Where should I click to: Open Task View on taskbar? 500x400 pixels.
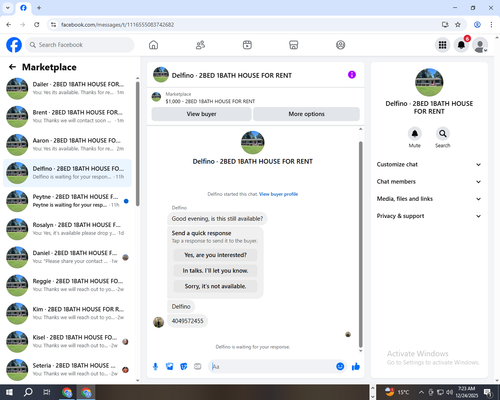pyautogui.click(x=47, y=392)
